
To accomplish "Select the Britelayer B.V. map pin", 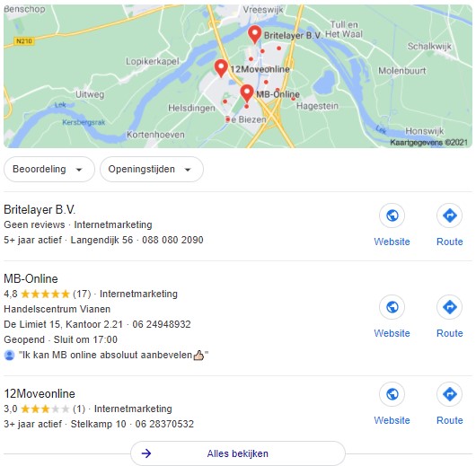I will click(255, 34).
